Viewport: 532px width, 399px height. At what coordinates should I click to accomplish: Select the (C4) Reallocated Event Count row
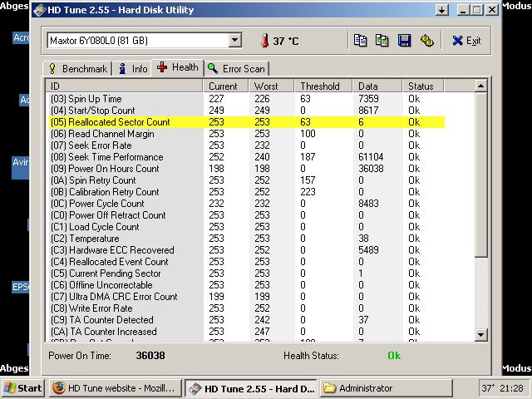[x=247, y=262]
